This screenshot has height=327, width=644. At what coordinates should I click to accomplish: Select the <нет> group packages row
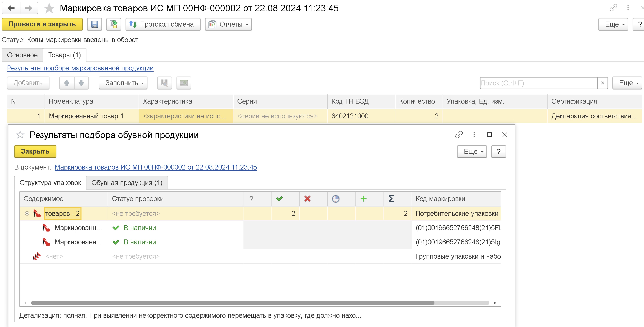tap(260, 256)
